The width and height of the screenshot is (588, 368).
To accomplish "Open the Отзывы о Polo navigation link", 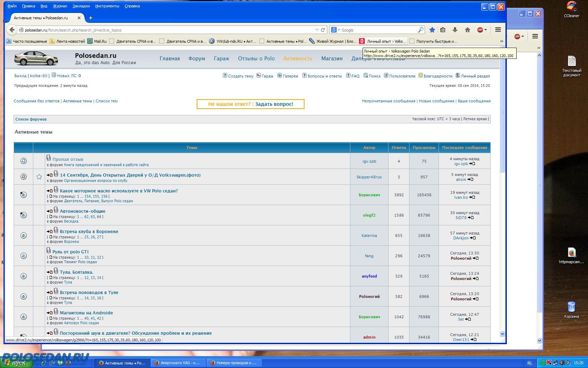I will coord(256,59).
